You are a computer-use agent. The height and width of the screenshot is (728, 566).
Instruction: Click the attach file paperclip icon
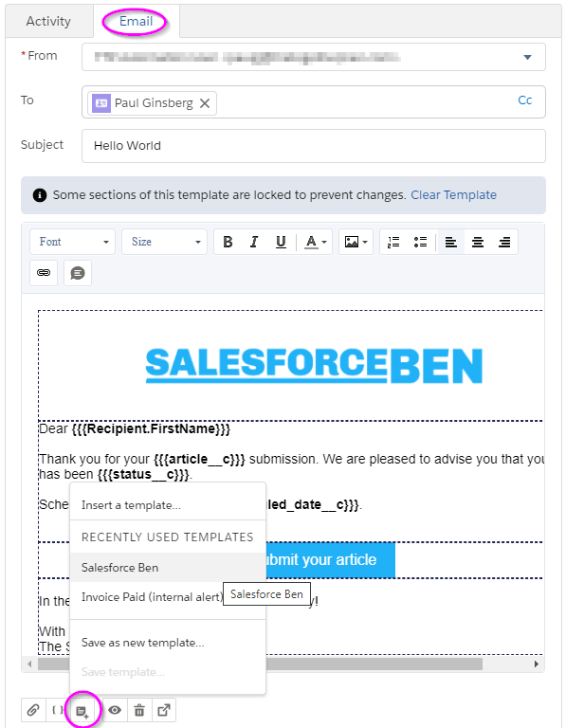(x=33, y=710)
